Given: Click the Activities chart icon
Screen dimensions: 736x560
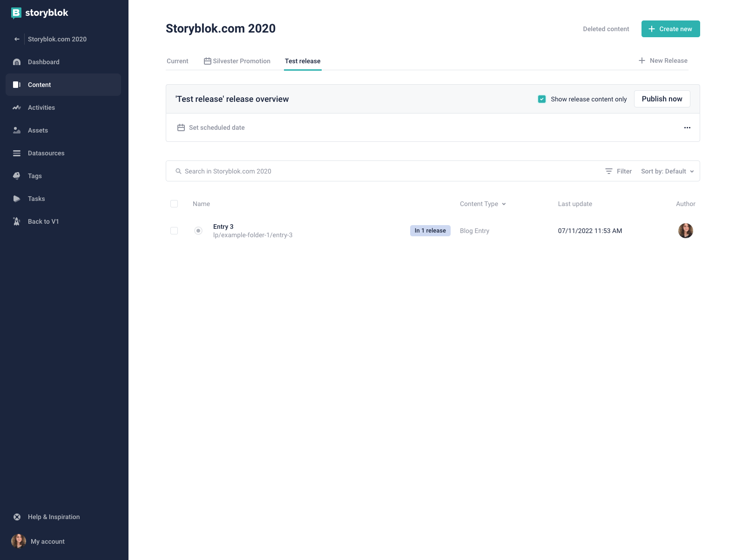Looking at the screenshot, I should pyautogui.click(x=17, y=107).
